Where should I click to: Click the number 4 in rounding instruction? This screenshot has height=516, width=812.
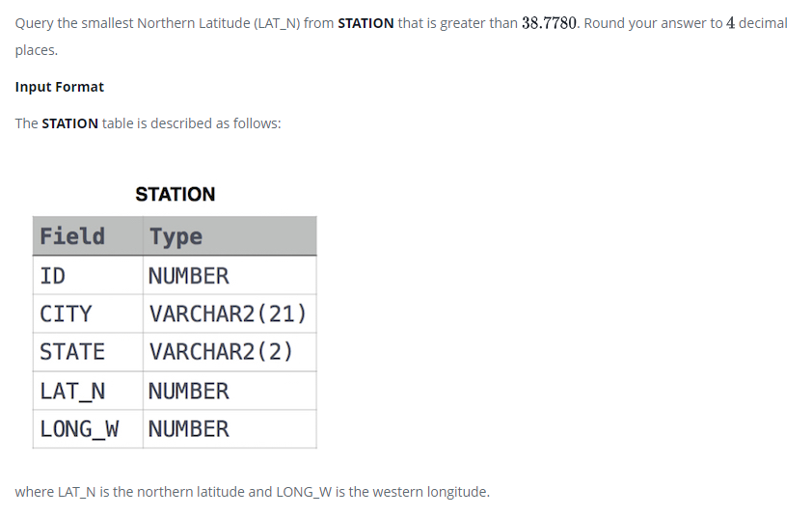731,23
